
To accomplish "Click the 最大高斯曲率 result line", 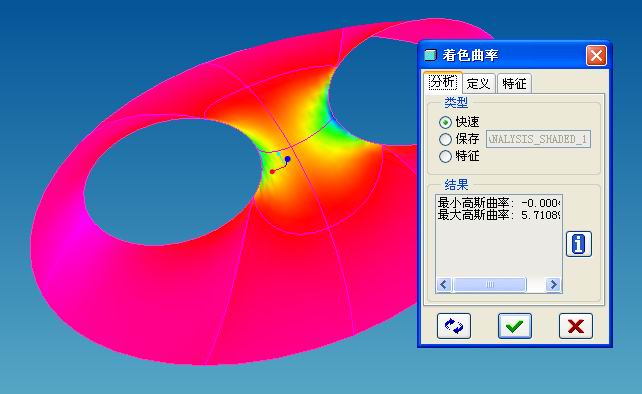I will pos(498,215).
